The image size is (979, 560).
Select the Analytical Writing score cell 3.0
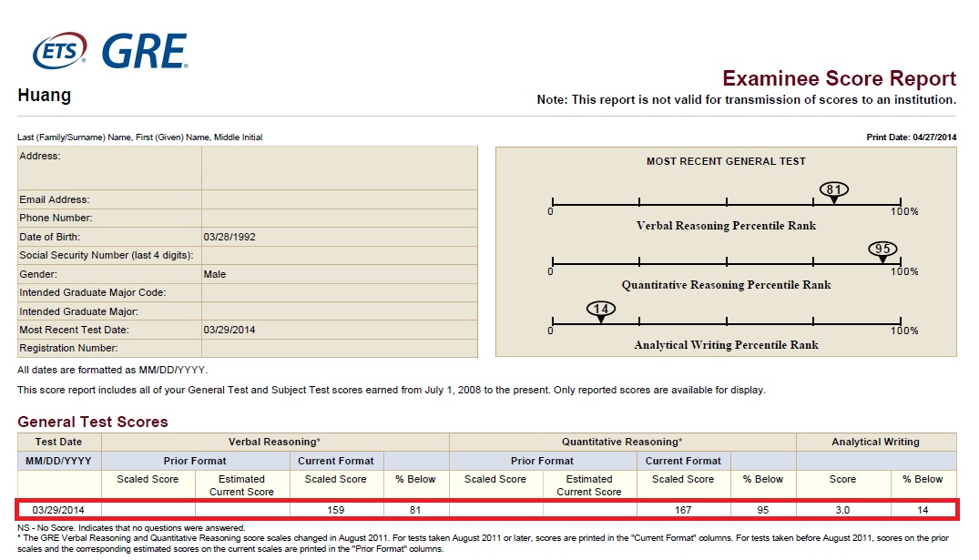842,510
